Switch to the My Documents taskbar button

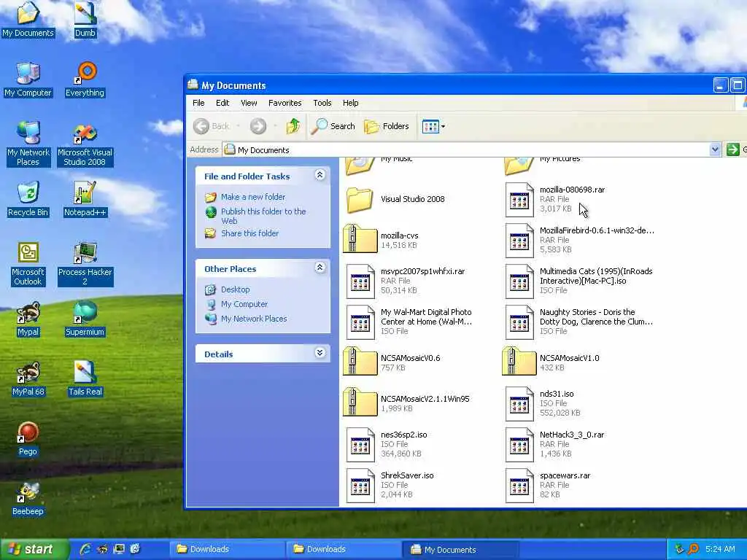point(460,549)
